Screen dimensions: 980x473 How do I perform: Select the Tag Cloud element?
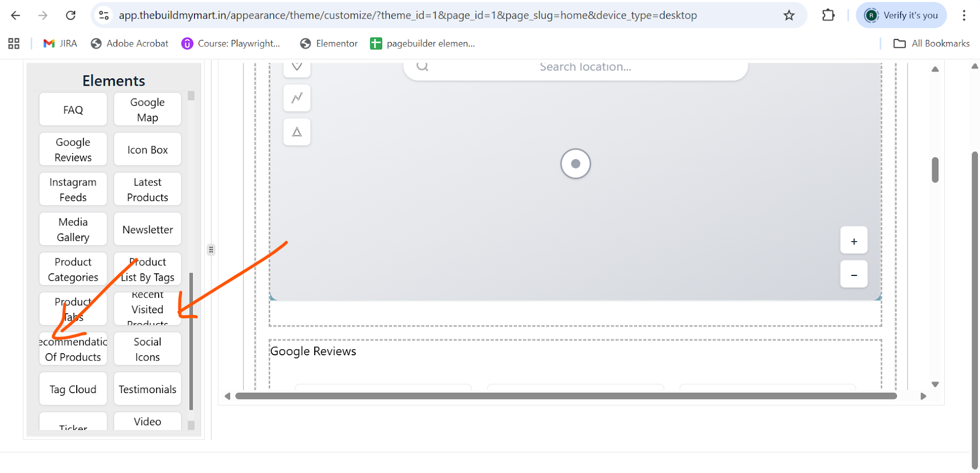[73, 389]
